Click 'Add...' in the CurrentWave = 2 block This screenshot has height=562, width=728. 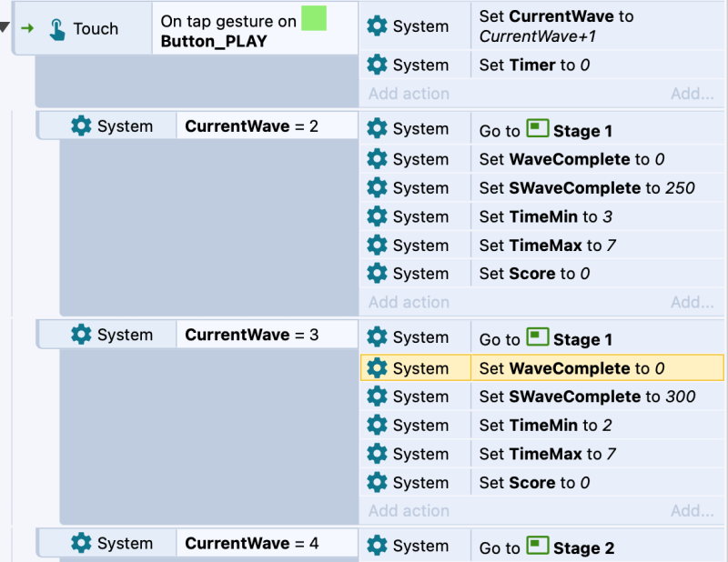point(693,302)
